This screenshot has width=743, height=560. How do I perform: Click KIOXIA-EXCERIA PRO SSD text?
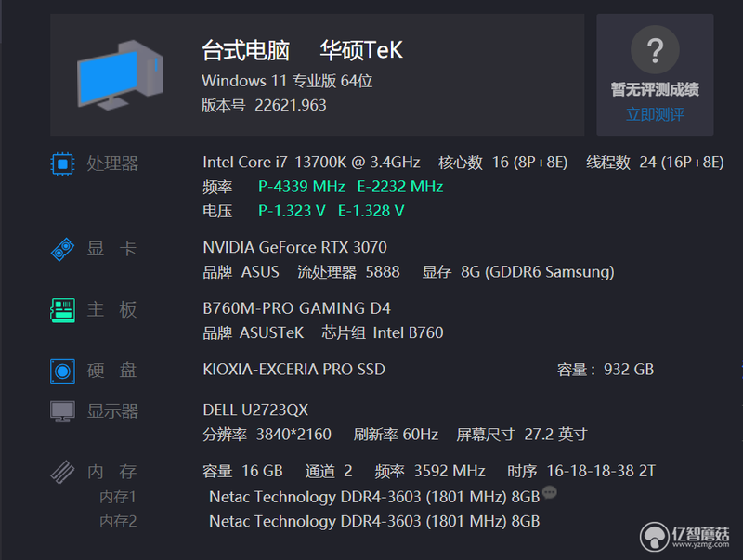pyautogui.click(x=293, y=370)
